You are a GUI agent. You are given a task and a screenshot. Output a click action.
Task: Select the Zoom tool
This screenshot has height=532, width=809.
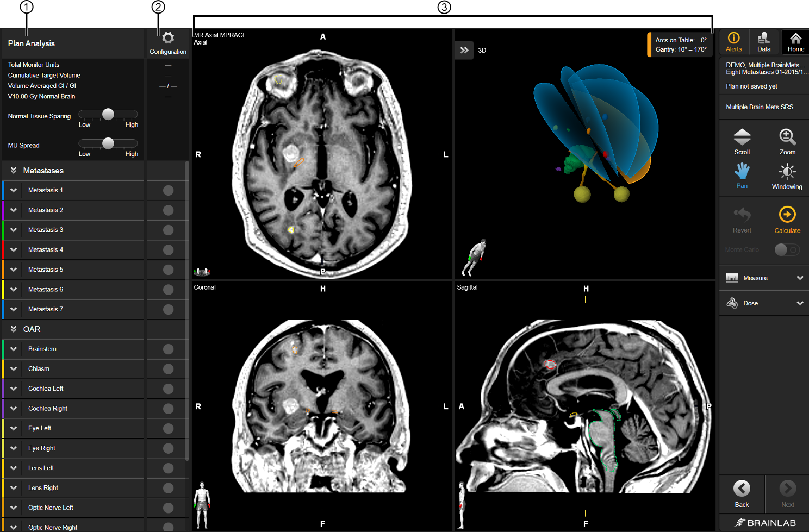[x=787, y=142]
